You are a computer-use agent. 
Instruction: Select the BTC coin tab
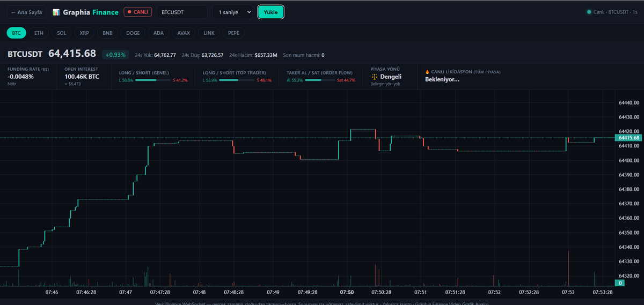click(x=16, y=33)
